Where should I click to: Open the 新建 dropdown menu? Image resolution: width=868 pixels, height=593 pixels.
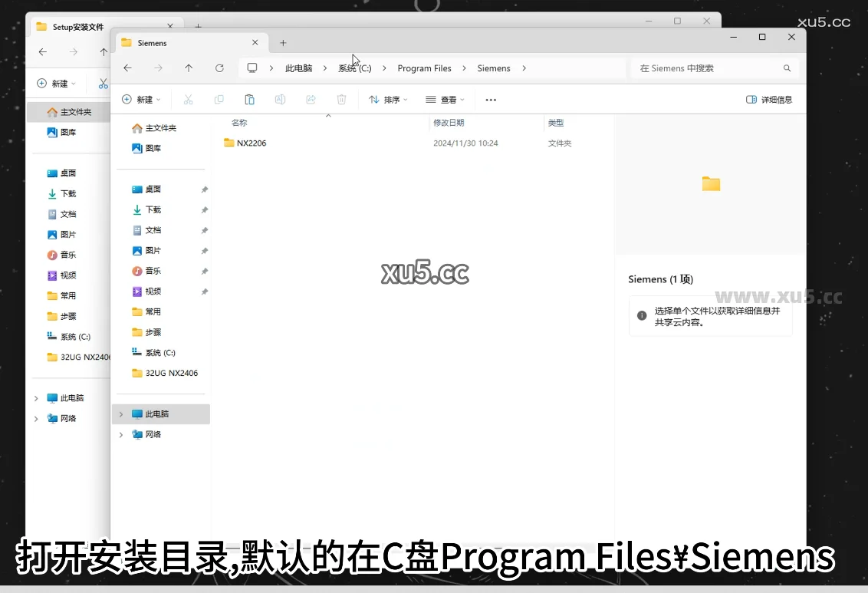click(x=141, y=100)
